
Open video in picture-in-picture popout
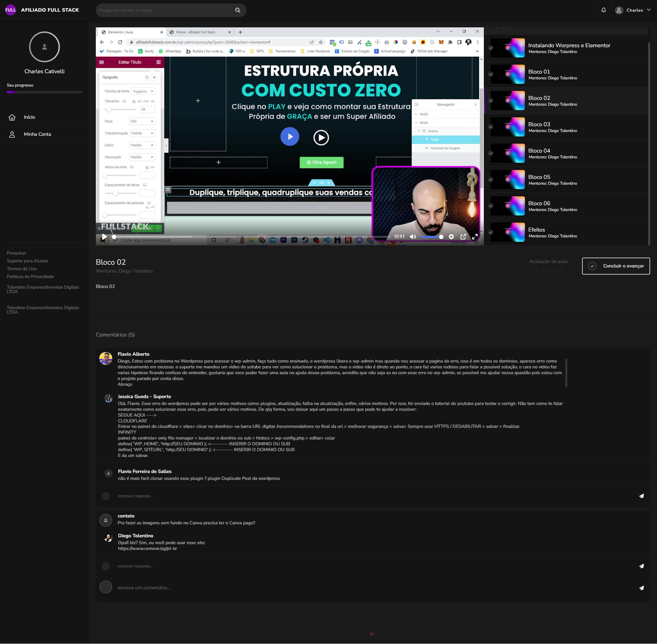click(463, 237)
